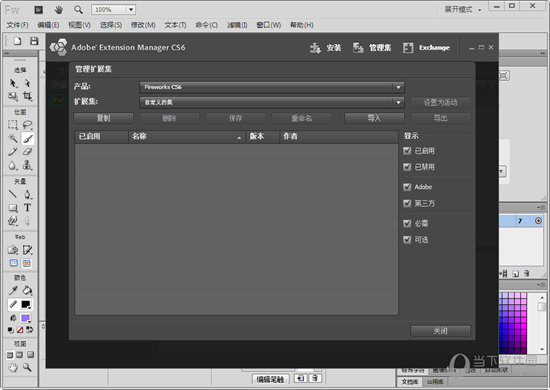Toggle the 必需 display checkbox
Image resolution: width=550 pixels, height=390 pixels.
pos(407,223)
